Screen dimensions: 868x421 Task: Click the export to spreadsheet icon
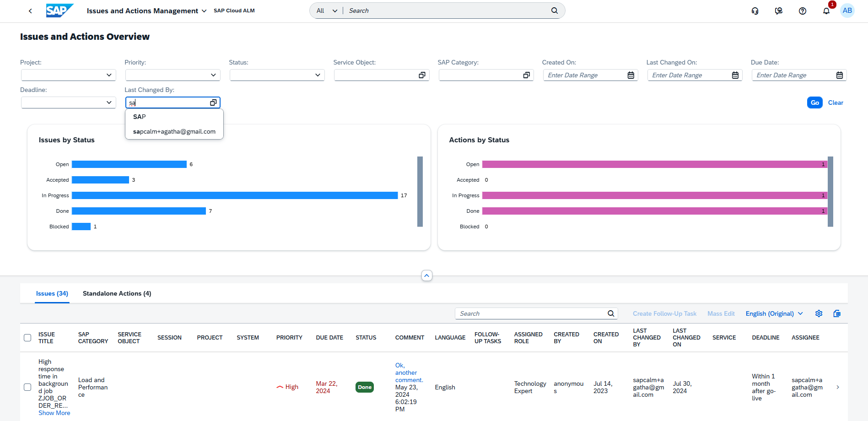(x=837, y=313)
